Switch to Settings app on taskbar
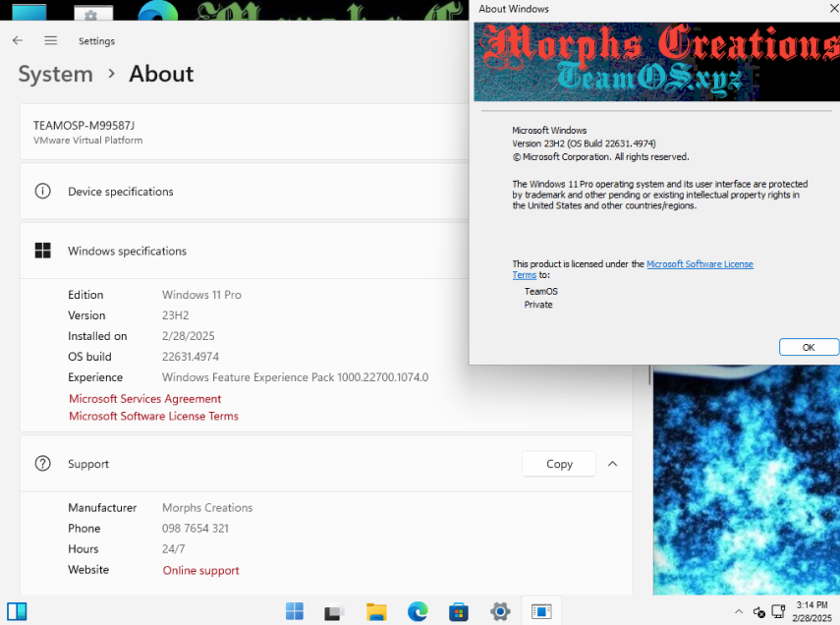This screenshot has height=625, width=840. [x=500, y=611]
